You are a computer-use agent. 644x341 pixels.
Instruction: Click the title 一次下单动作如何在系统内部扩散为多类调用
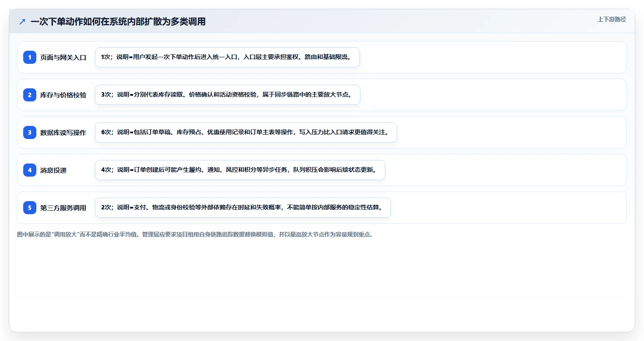coord(118,21)
